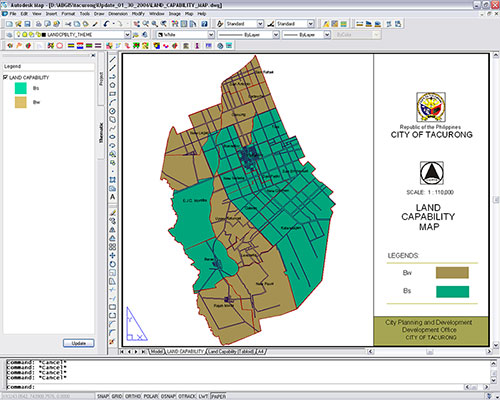Image resolution: width=500 pixels, height=400 pixels.
Task: Select the Array modify tool
Action: tap(113, 247)
